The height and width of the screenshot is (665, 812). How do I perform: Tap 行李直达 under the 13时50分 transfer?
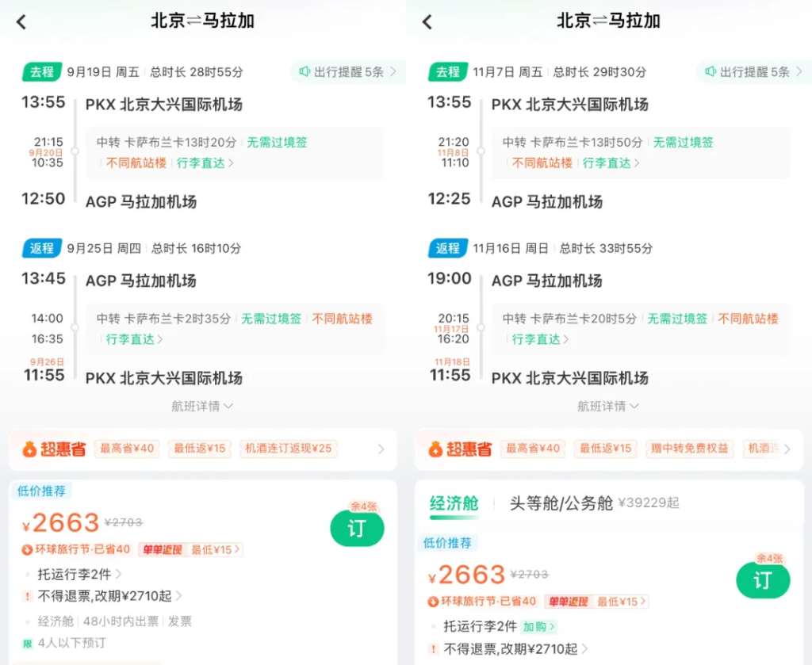(x=611, y=163)
